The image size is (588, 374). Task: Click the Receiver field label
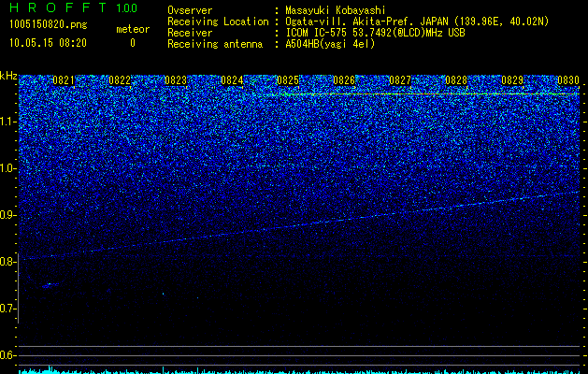click(190, 33)
